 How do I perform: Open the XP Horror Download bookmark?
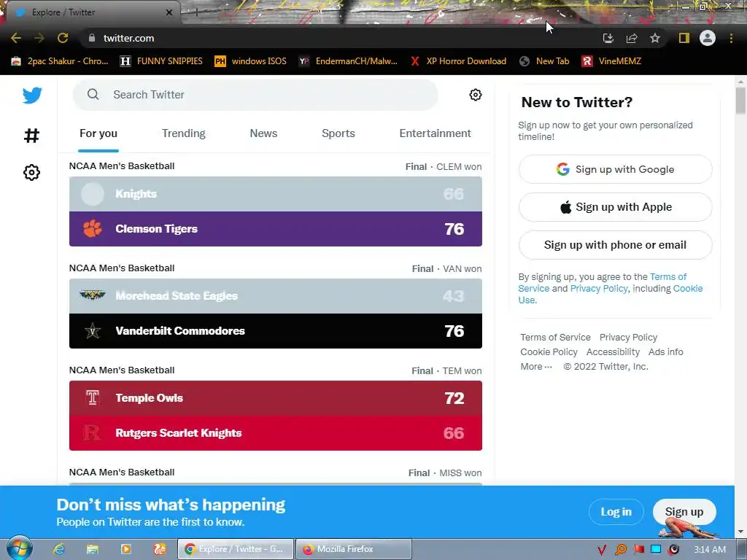(x=458, y=61)
